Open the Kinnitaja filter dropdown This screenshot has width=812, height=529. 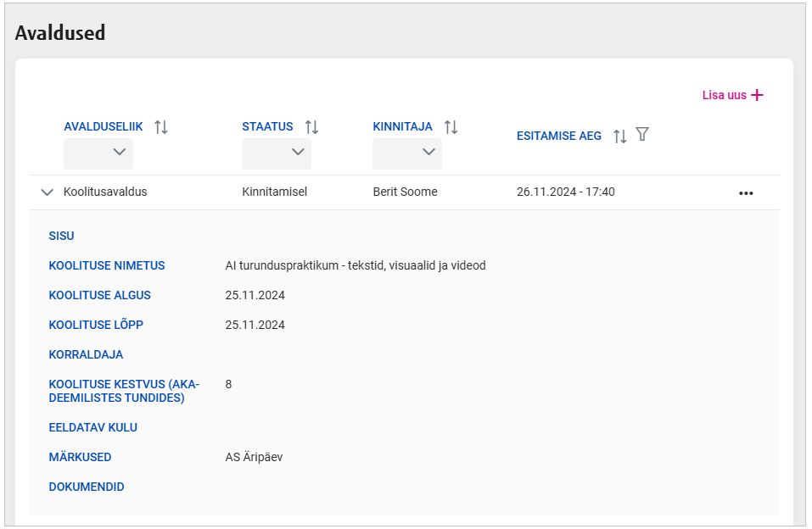[x=407, y=153]
